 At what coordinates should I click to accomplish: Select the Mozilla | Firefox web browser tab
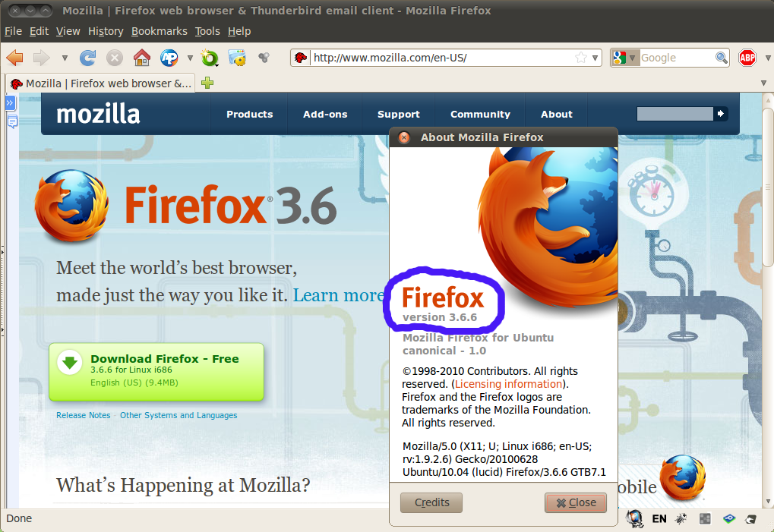101,83
